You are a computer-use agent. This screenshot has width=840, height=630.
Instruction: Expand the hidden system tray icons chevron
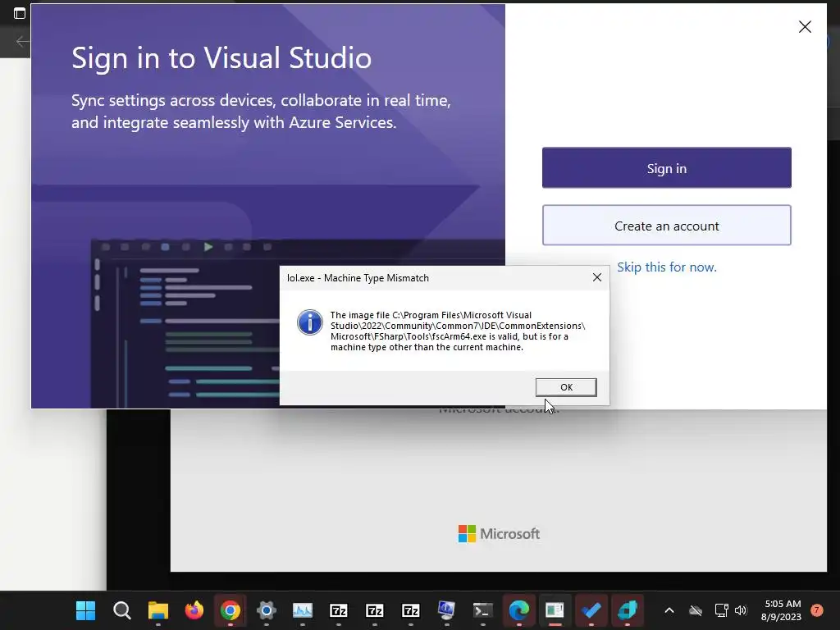point(669,610)
